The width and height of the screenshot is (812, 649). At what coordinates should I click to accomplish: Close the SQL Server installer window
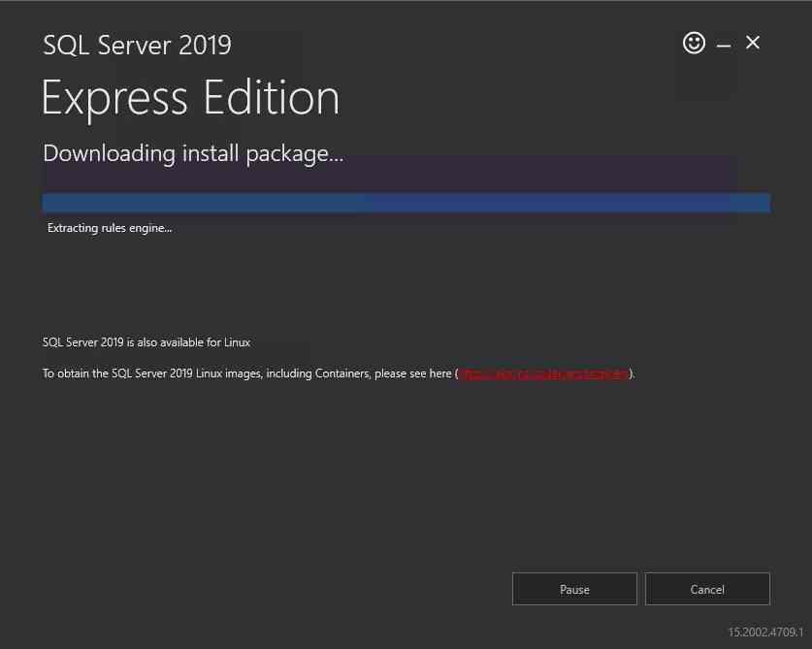(x=753, y=43)
